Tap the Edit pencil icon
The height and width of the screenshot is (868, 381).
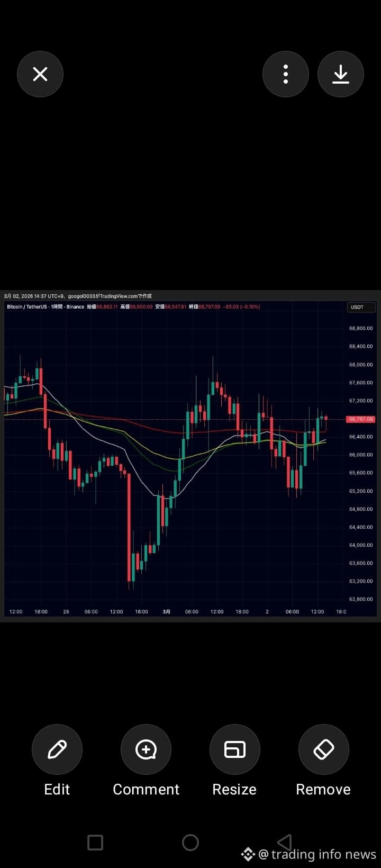57,749
